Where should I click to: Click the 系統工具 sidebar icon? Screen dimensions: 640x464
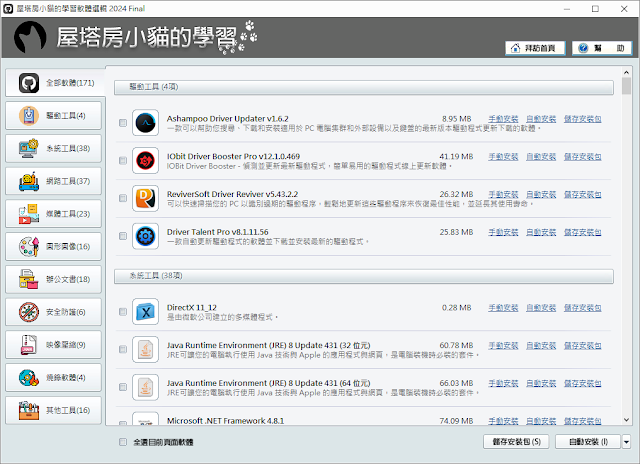pyautogui.click(x=29, y=149)
